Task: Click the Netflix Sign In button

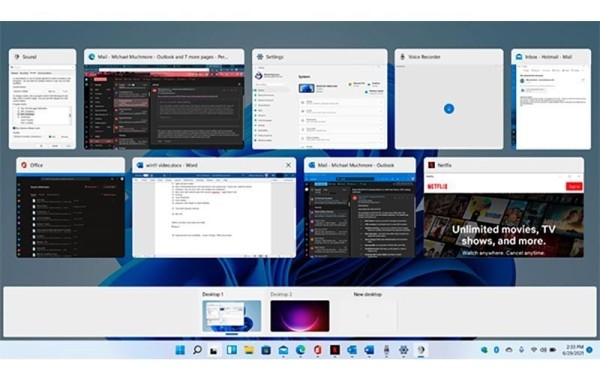Action: [x=574, y=186]
